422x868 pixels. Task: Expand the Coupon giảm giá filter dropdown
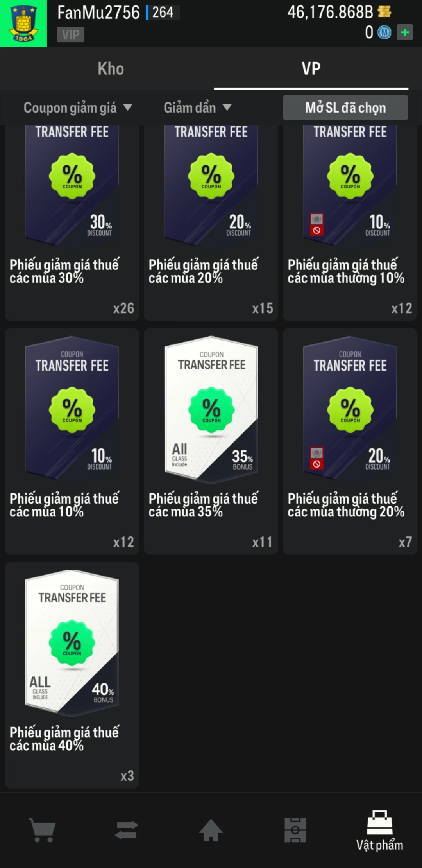coord(78,108)
